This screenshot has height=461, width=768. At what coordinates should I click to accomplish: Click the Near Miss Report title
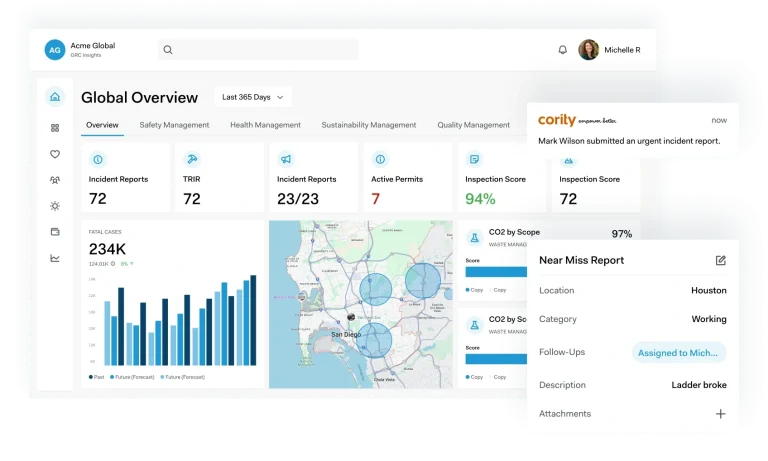click(581, 260)
